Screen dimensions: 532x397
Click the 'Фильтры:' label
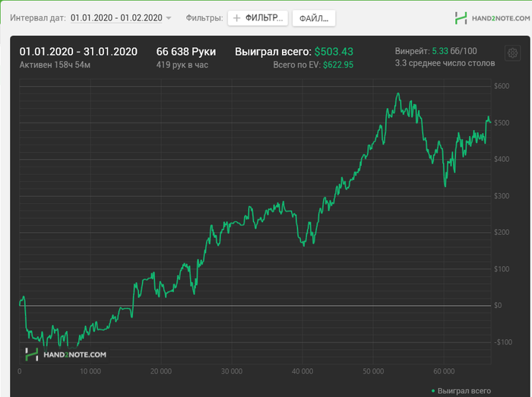[x=204, y=18]
